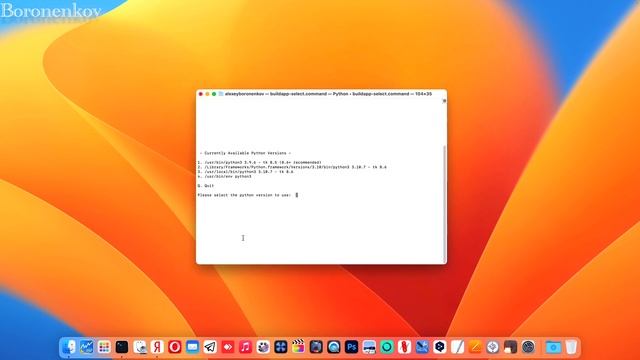This screenshot has height=360, width=640.
Task: Open the Music app in Dock
Action: [x=245, y=347]
